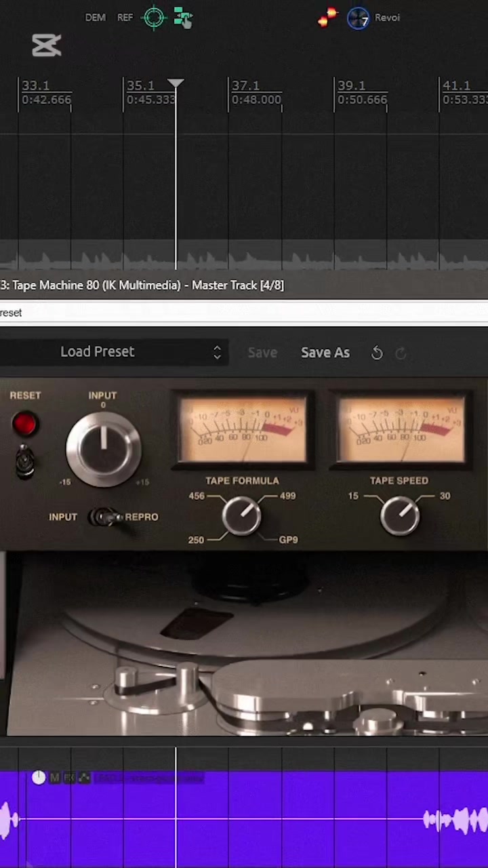Click the large INPUT gain knob

point(103,448)
